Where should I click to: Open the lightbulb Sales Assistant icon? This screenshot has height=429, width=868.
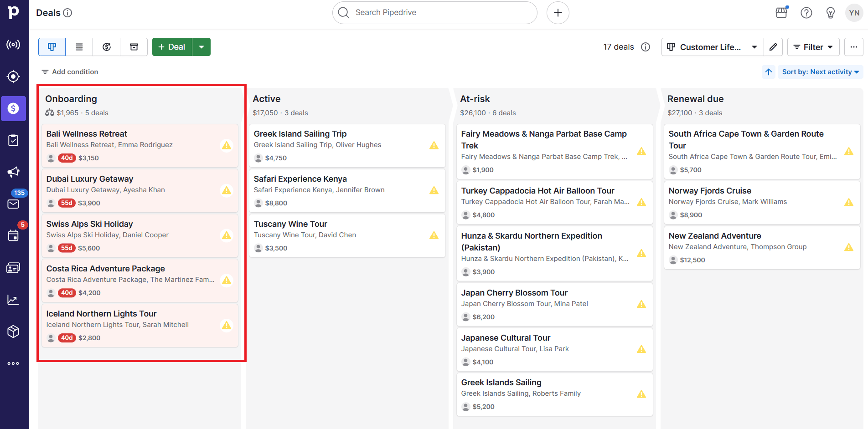(x=831, y=13)
